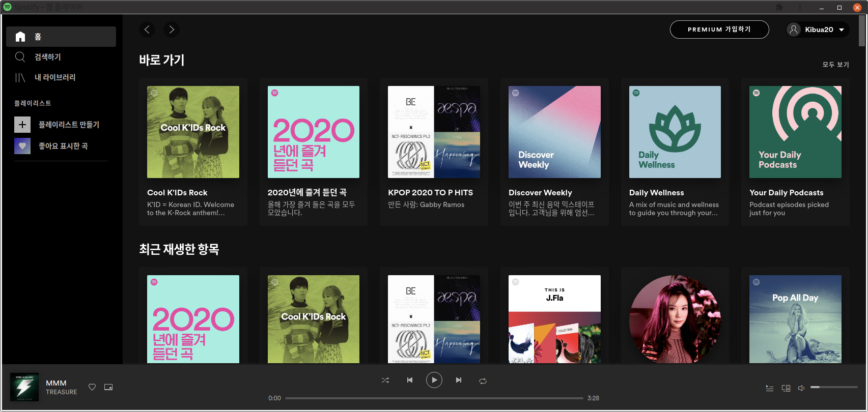
Task: Open connect to a device icon
Action: pos(786,388)
